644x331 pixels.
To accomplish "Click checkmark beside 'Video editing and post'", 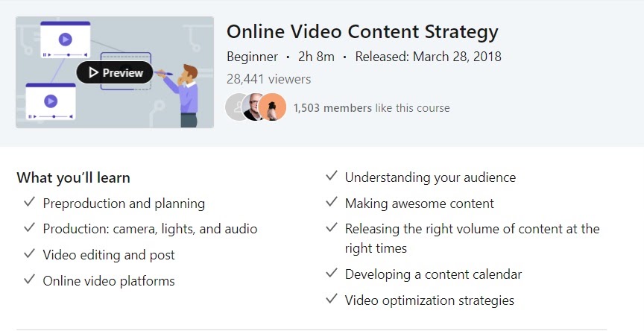I will click(30, 253).
